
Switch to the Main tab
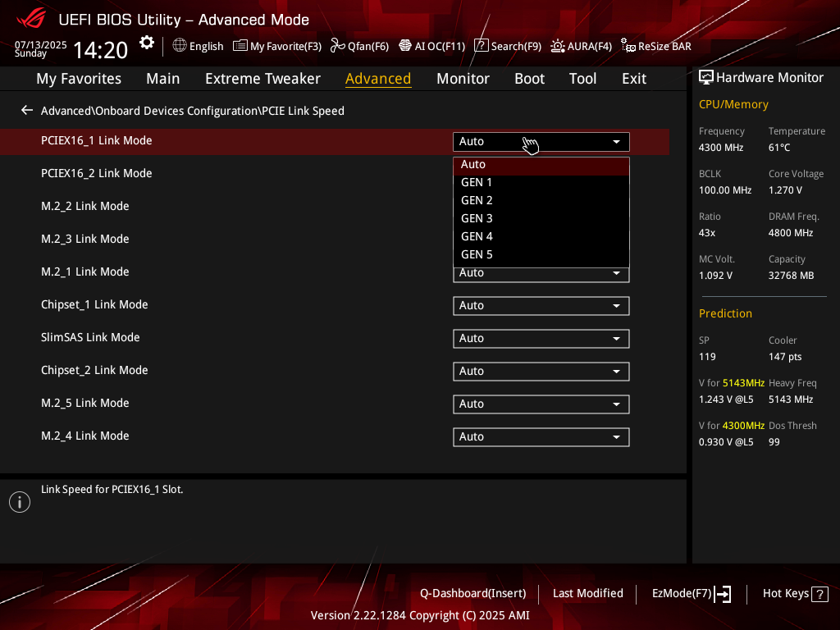coord(163,79)
